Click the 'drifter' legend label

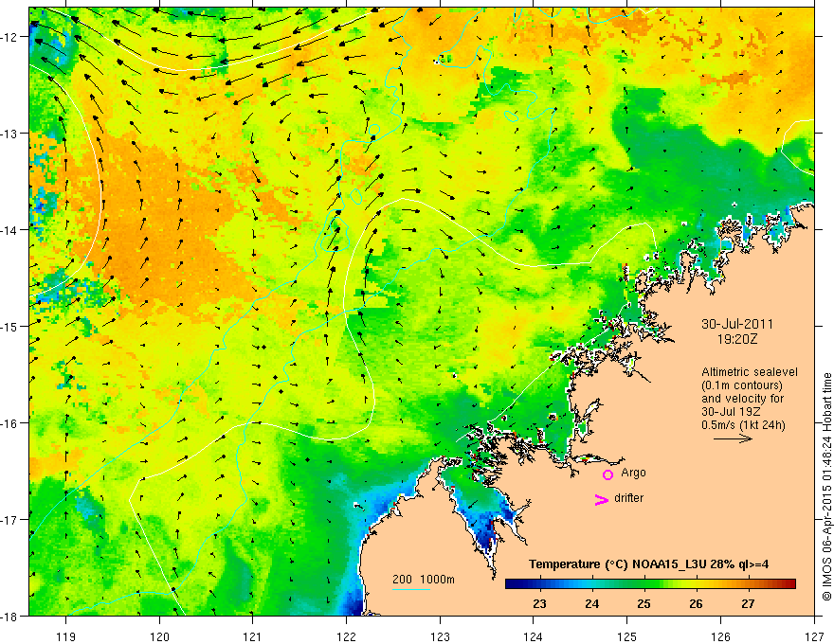click(628, 498)
